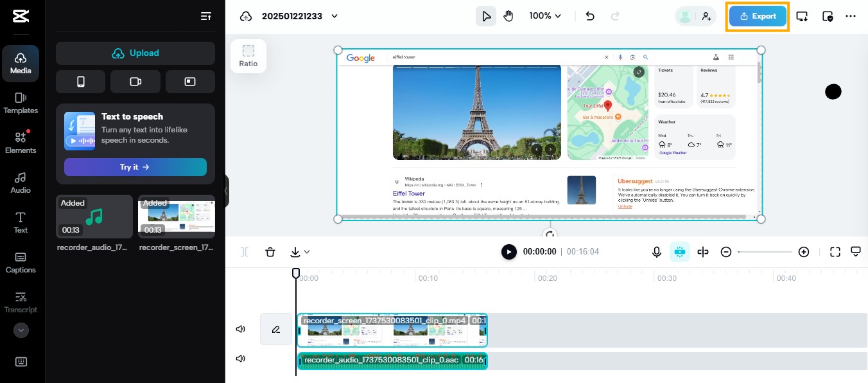
Task: Click the upload from phone icon
Action: tap(80, 82)
